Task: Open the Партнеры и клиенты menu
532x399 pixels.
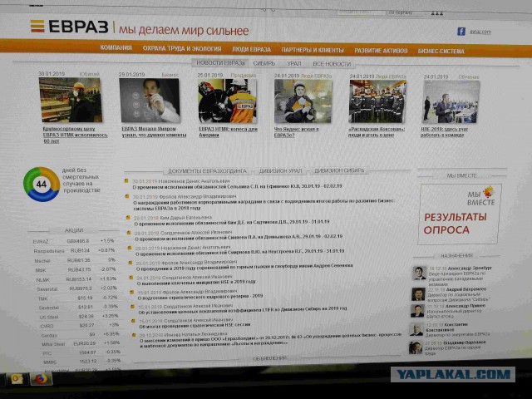Action: [313, 50]
